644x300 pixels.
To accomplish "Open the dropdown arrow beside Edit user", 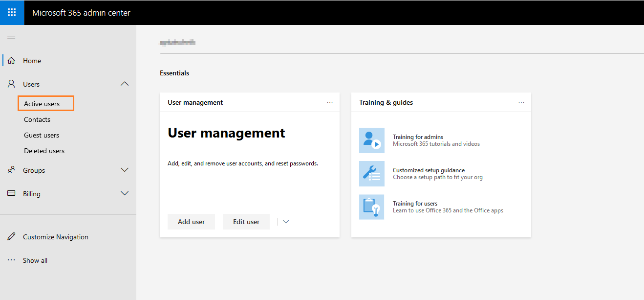I will (286, 222).
